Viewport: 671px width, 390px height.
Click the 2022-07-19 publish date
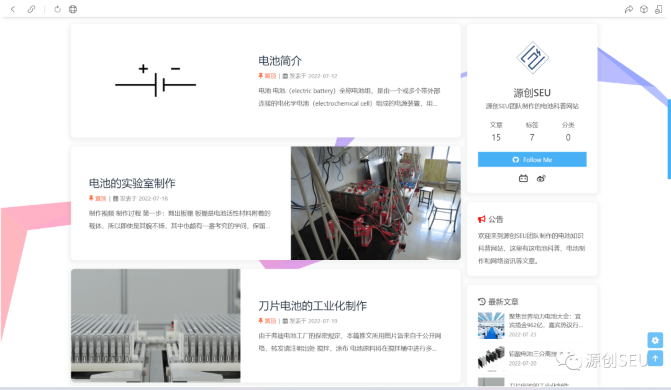point(323,321)
